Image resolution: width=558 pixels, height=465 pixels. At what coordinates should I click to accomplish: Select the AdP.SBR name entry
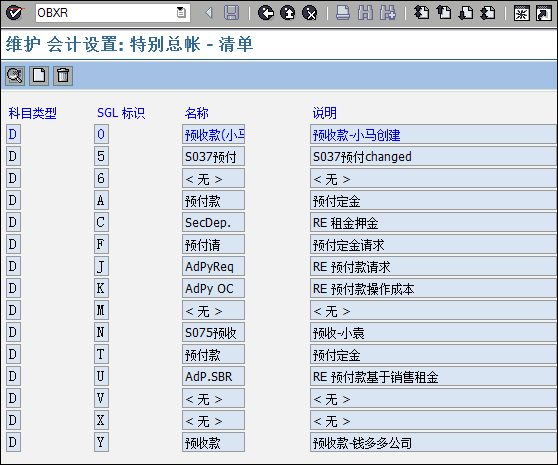tap(214, 376)
